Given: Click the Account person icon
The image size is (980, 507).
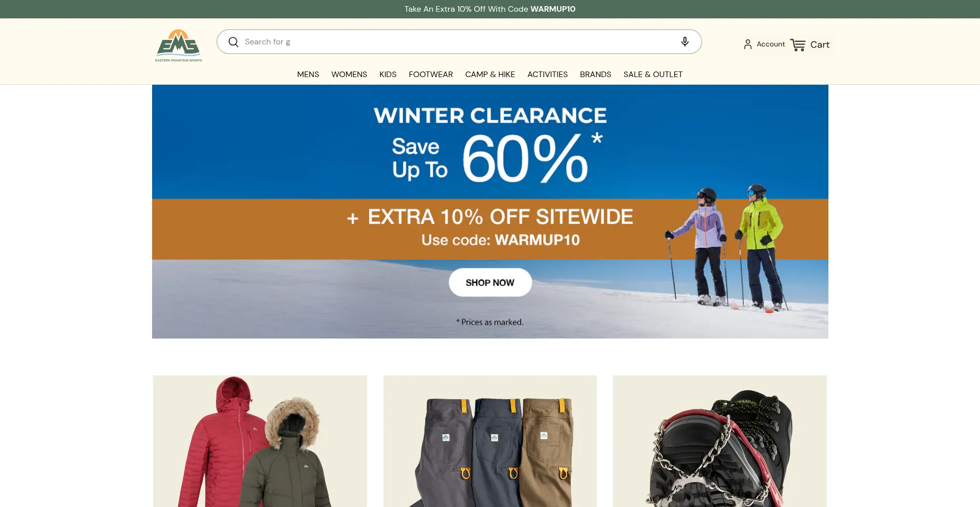Looking at the screenshot, I should 748,44.
